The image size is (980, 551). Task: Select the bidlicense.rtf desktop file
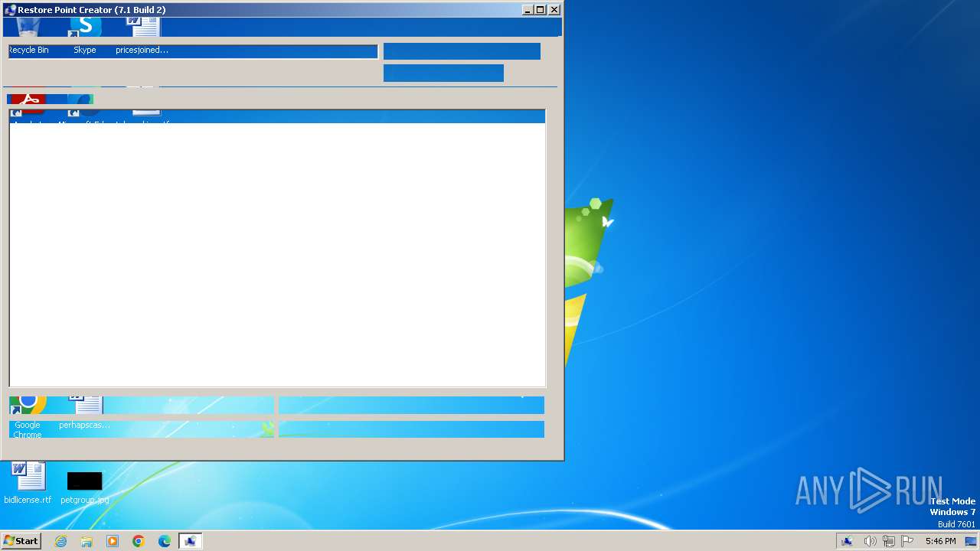pyautogui.click(x=28, y=484)
